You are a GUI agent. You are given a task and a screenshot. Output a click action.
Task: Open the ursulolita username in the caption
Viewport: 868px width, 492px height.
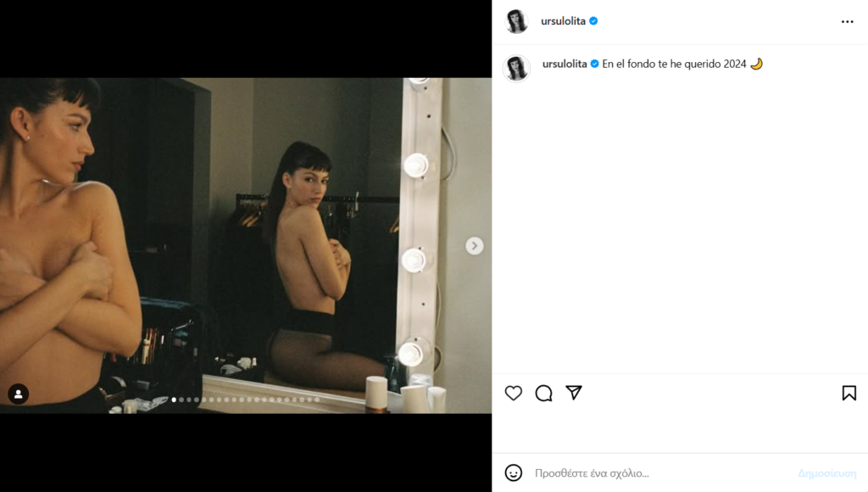(x=564, y=64)
